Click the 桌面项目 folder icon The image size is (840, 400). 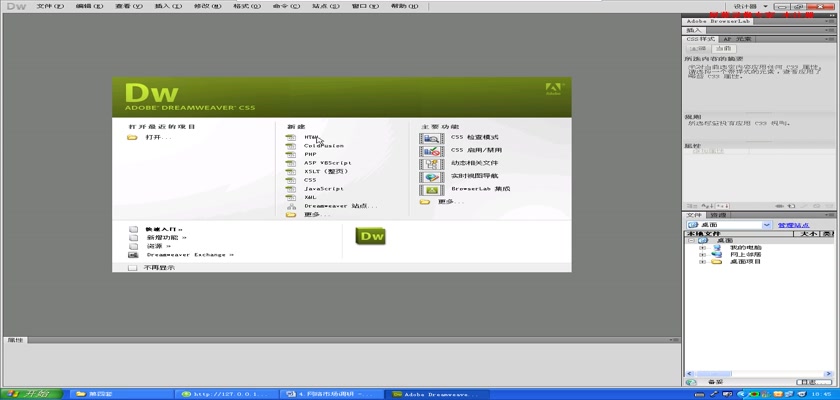tap(717, 261)
